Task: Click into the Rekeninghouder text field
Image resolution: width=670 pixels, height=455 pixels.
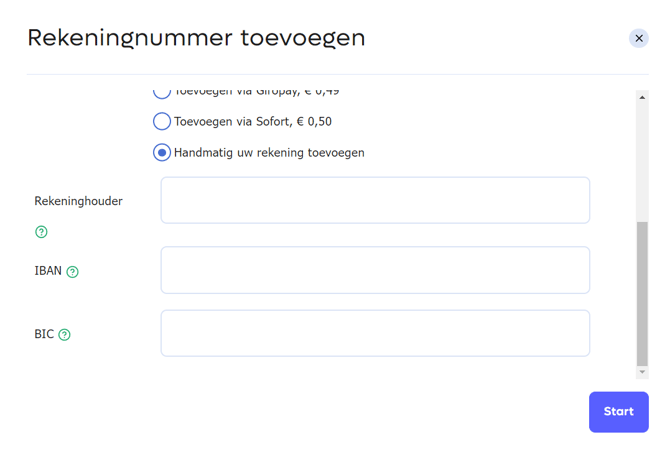Action: [375, 200]
